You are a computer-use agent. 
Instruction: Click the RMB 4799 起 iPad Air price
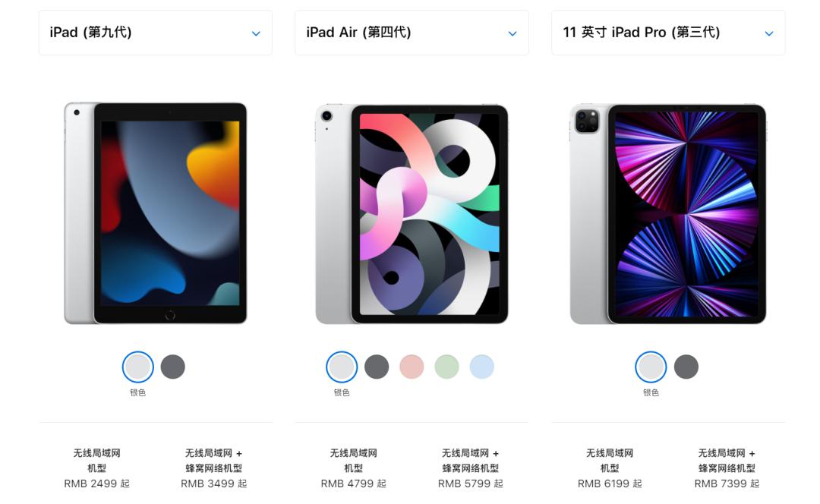coord(354,484)
